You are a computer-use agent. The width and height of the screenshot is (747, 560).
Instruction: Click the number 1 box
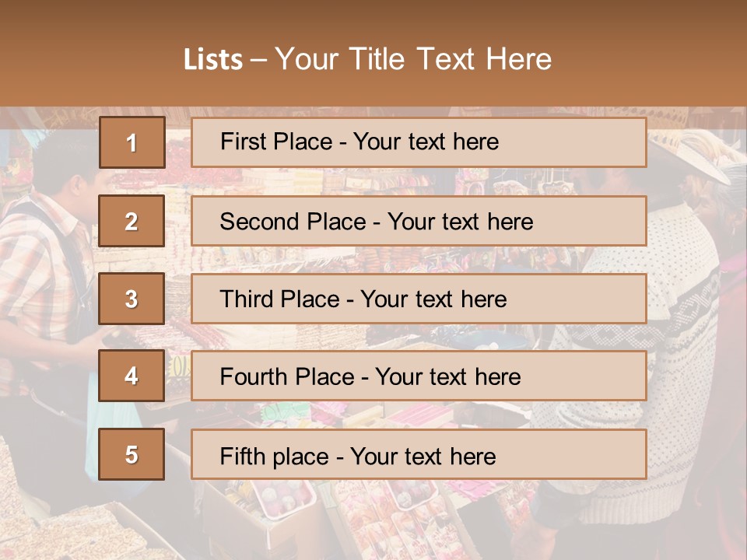132,142
